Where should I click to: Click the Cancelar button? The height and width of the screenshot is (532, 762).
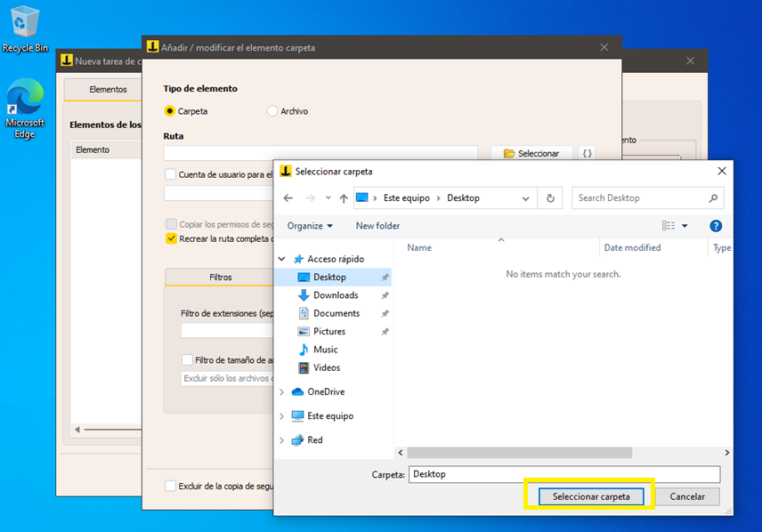tap(686, 496)
